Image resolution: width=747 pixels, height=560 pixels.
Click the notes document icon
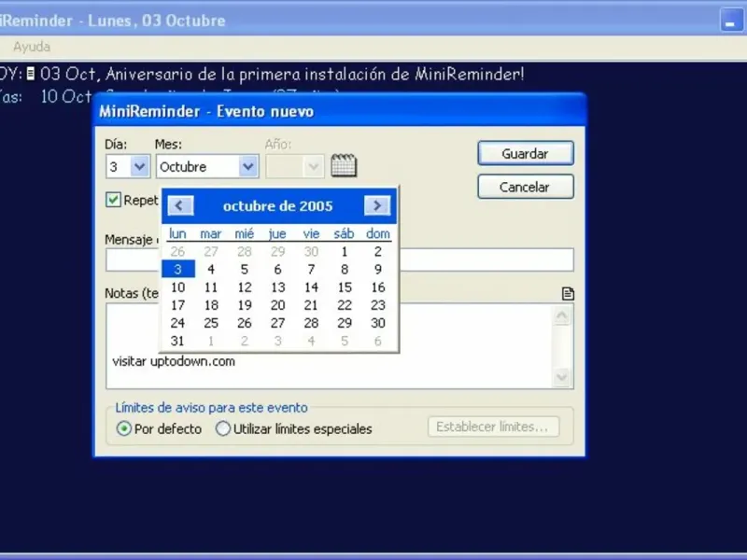click(x=568, y=293)
